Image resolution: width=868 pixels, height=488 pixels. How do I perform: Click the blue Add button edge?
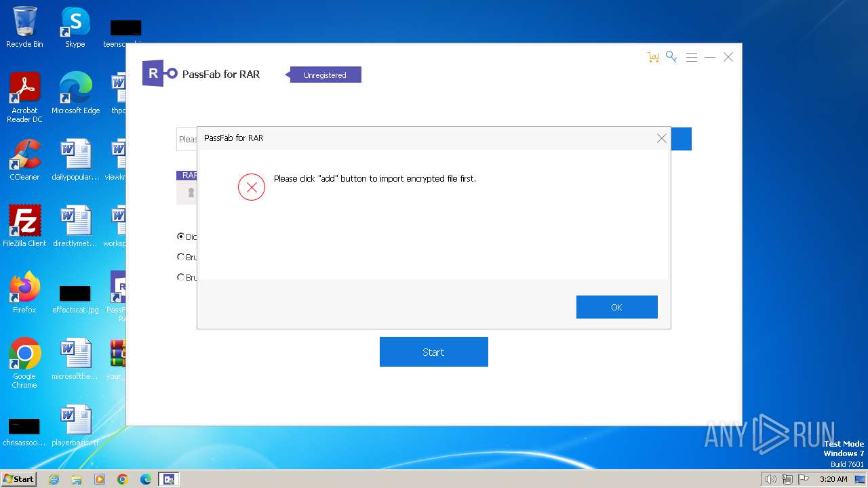[x=681, y=139]
